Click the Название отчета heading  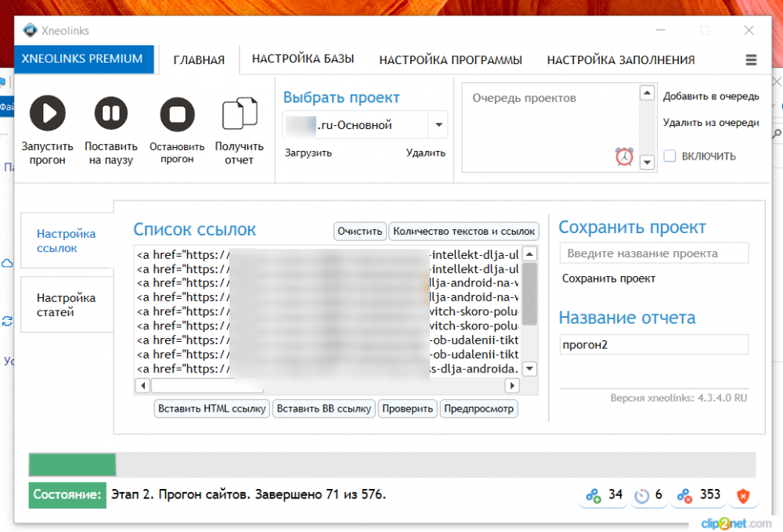(627, 318)
